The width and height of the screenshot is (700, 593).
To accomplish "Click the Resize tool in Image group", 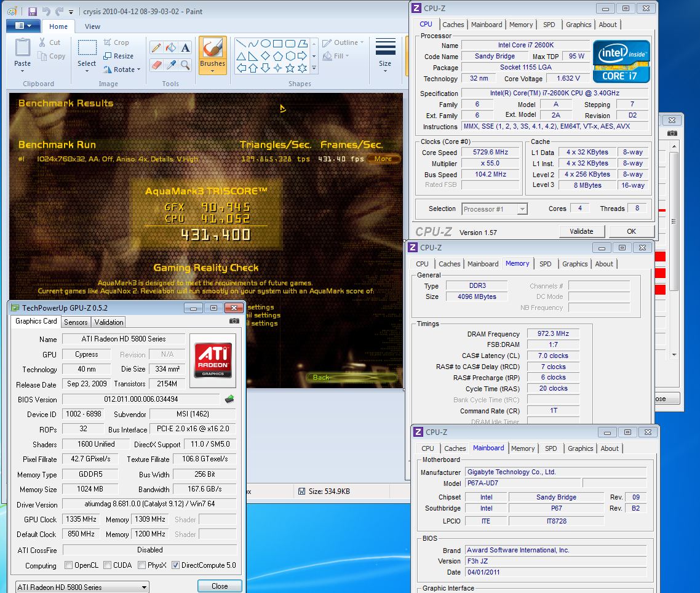I will click(118, 56).
